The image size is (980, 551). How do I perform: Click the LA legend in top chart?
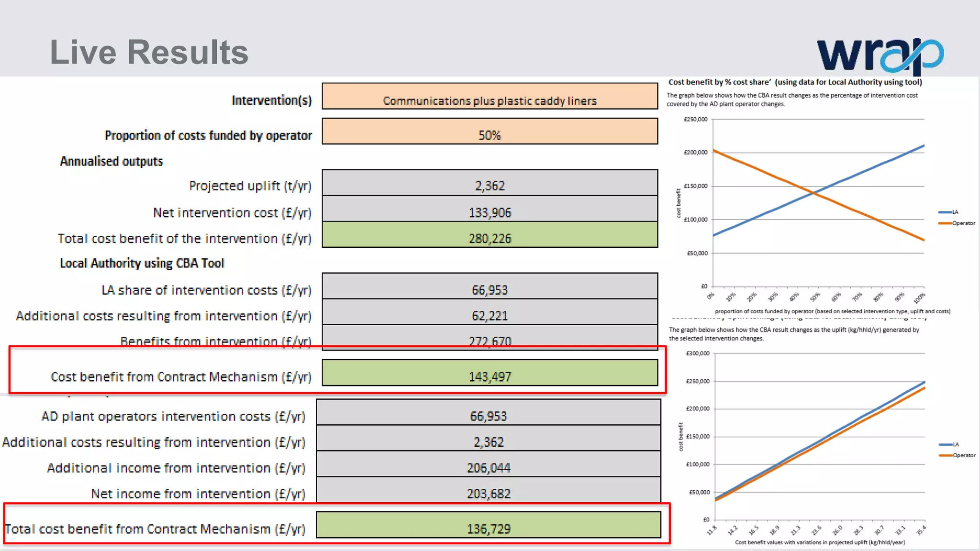(949, 212)
